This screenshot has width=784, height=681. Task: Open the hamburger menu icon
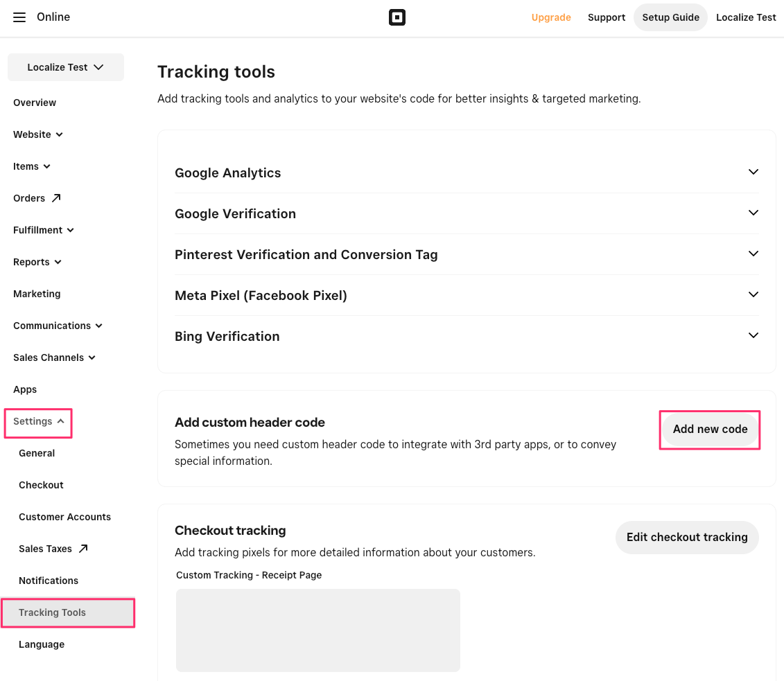pyautogui.click(x=19, y=17)
